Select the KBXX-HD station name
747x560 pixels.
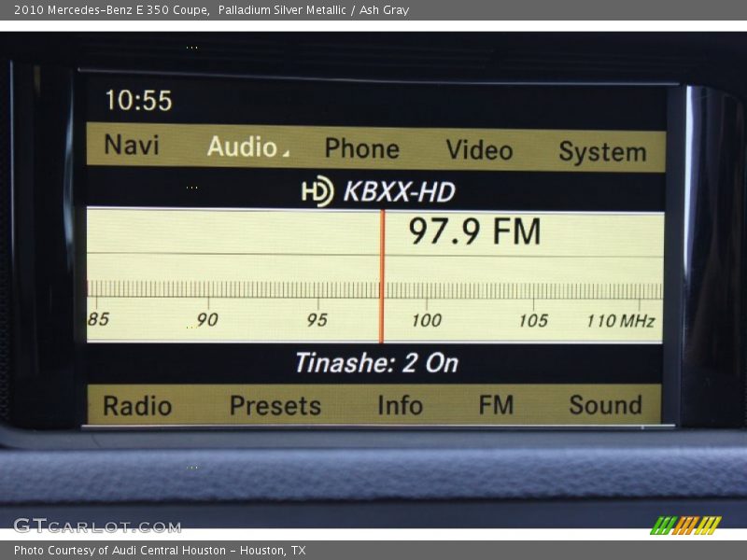399,192
